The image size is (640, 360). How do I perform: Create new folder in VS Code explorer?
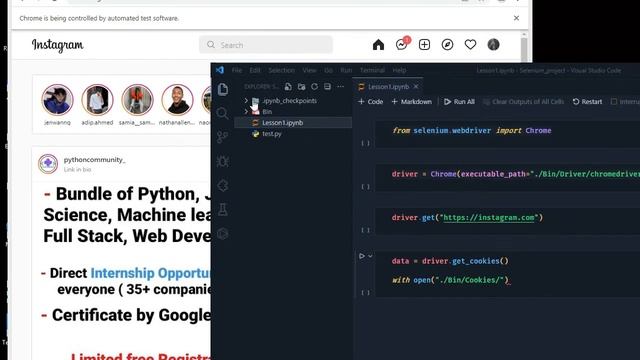click(x=302, y=87)
